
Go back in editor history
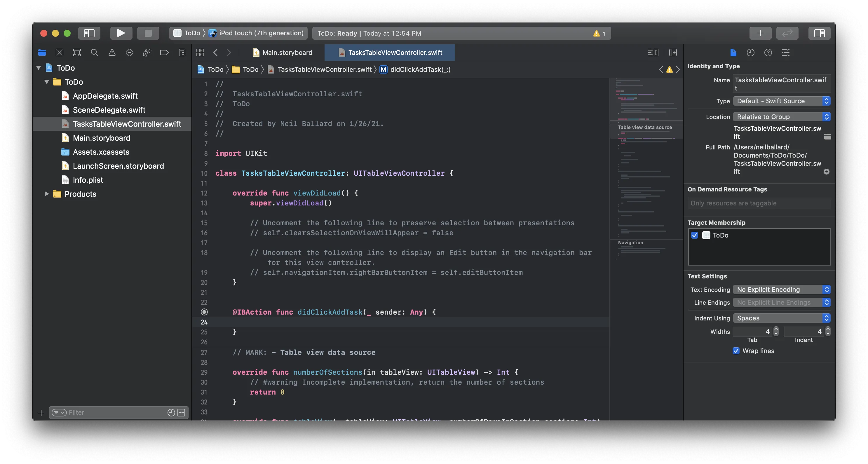click(x=216, y=53)
